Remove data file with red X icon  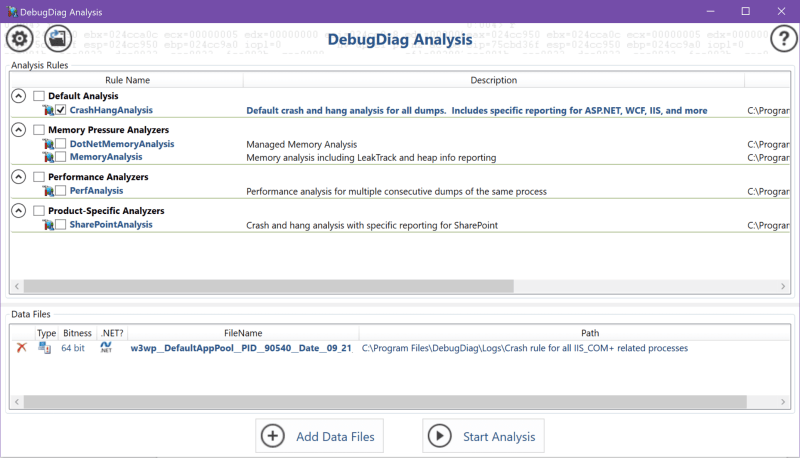[21, 348]
